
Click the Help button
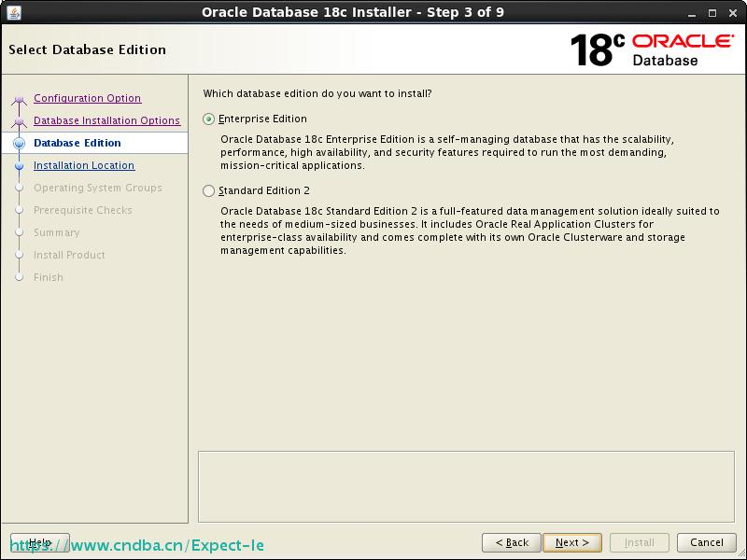coord(40,542)
